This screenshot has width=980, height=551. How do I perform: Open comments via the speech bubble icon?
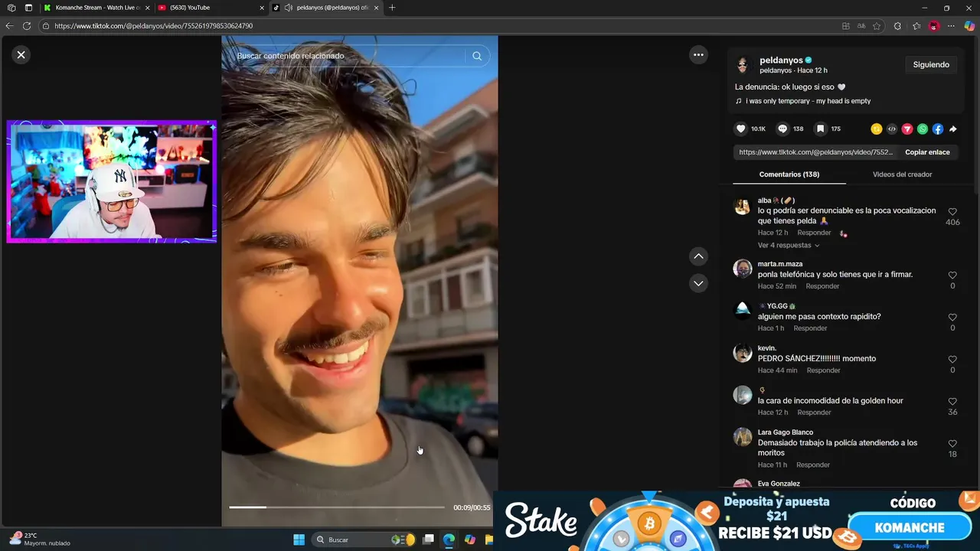782,129
